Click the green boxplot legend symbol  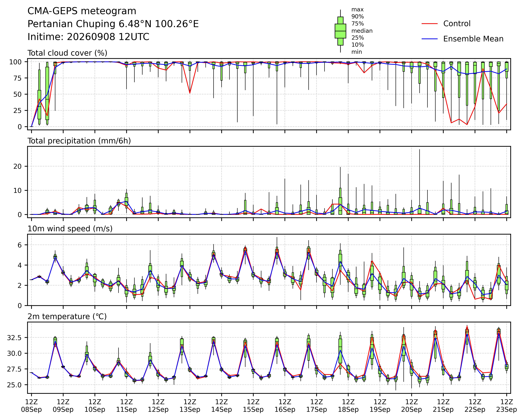click(340, 31)
